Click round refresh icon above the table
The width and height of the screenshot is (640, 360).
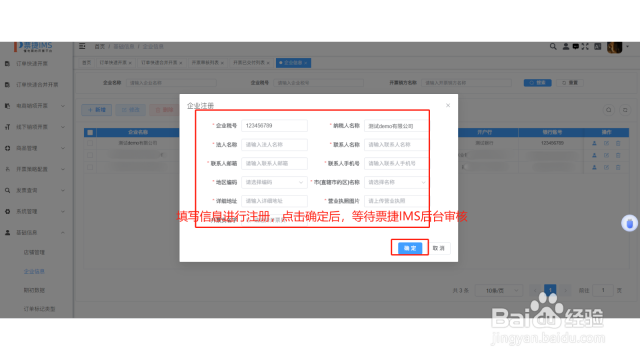(625, 110)
